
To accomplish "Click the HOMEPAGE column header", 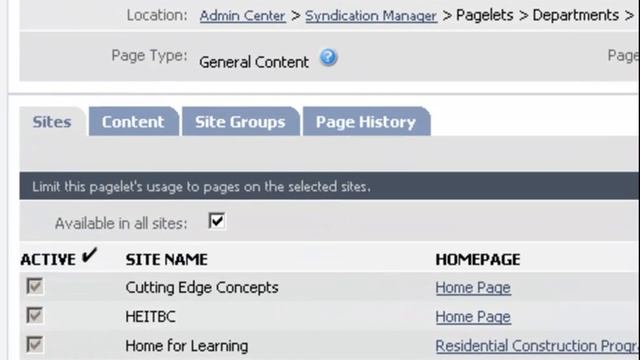I will coord(478,260).
